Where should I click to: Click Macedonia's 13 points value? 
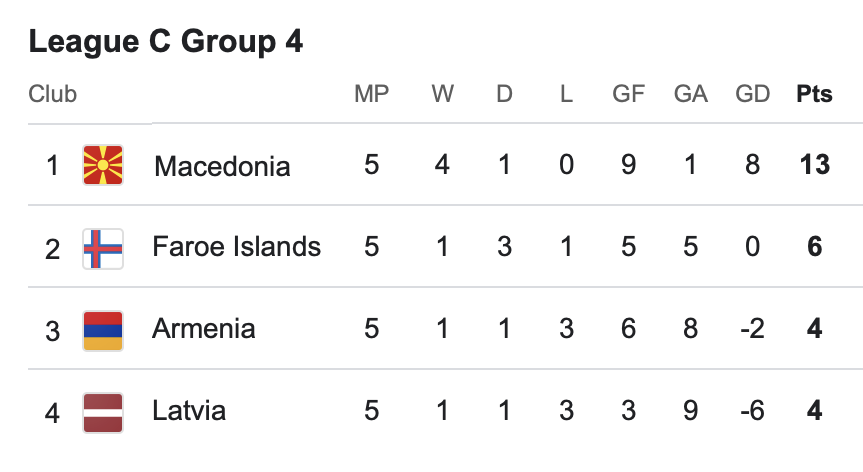pyautogui.click(x=814, y=165)
